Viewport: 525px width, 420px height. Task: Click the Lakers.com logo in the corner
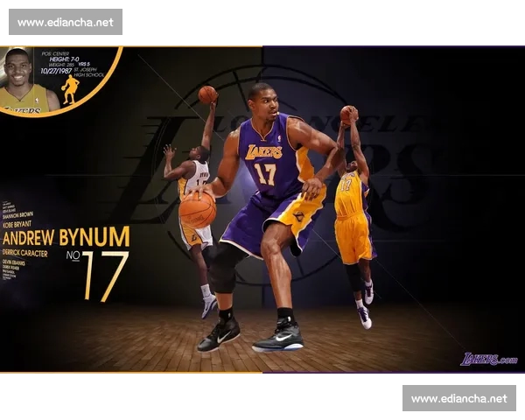tap(489, 359)
